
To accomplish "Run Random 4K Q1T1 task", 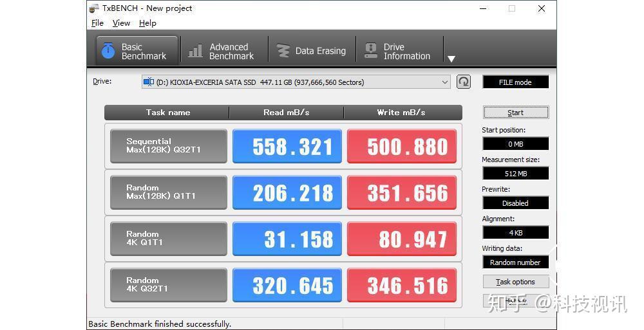I will pyautogui.click(x=168, y=239).
